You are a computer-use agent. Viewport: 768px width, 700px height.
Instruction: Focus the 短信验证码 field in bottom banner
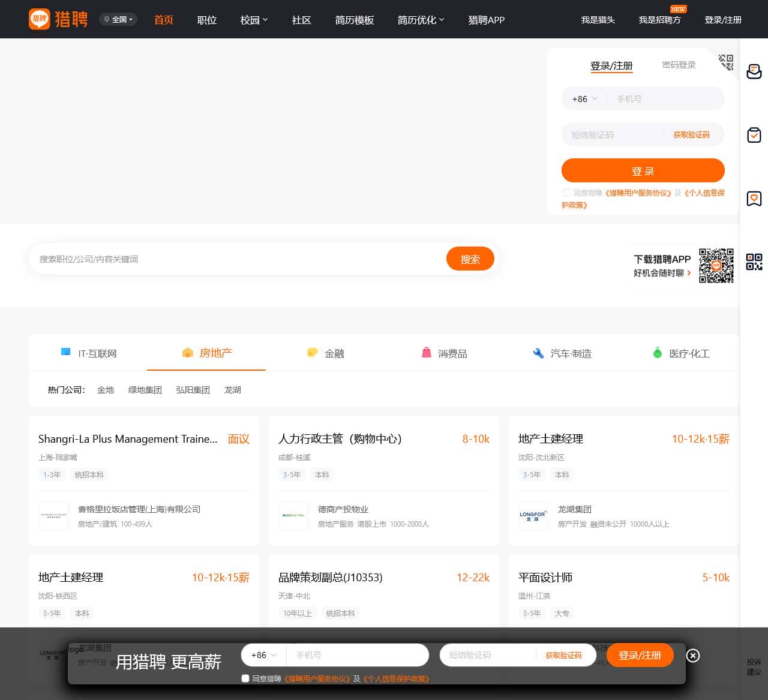(488, 655)
